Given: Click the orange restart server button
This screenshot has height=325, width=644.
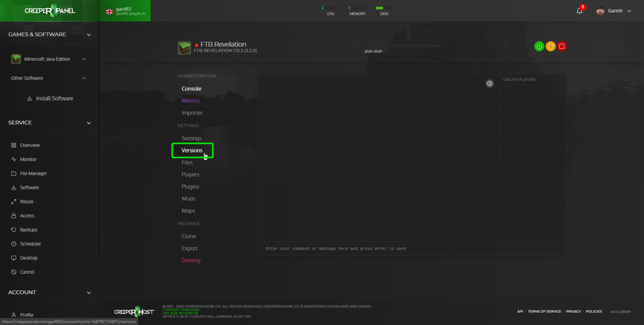Looking at the screenshot, I should pyautogui.click(x=551, y=46).
